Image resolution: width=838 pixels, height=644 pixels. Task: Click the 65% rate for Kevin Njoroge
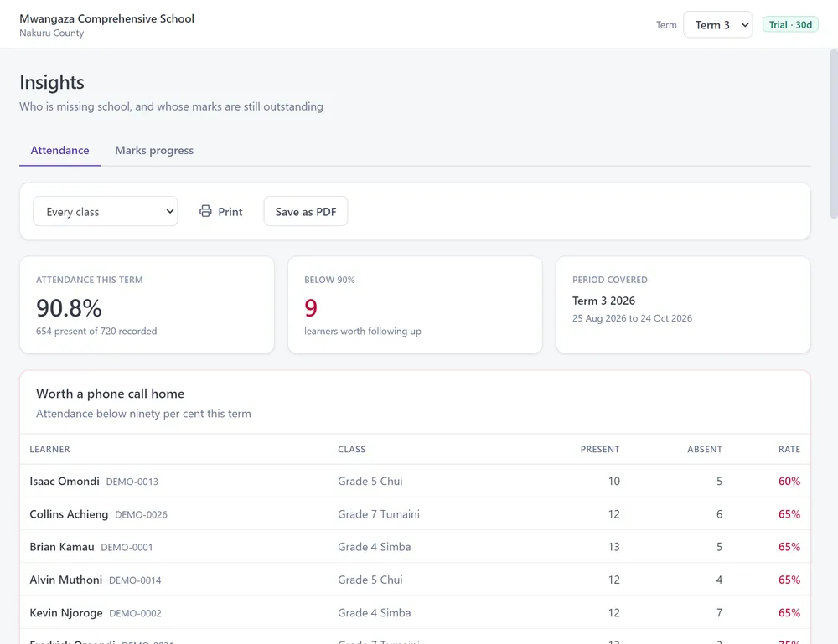[789, 613]
